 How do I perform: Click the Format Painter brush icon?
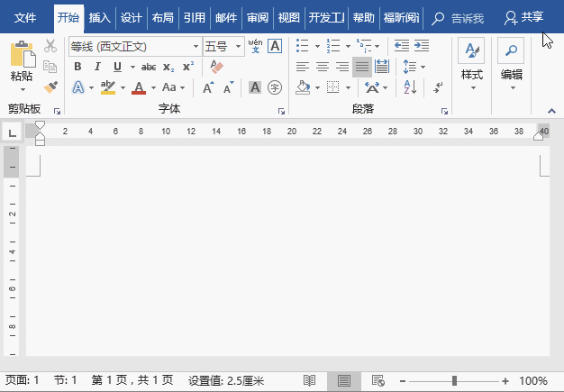(x=50, y=87)
